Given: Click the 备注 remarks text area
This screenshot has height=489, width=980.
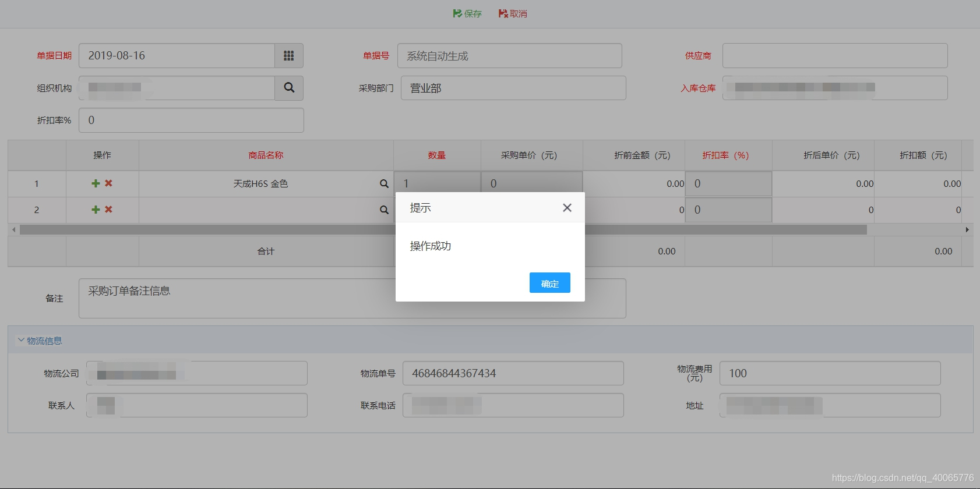Looking at the screenshot, I should [352, 298].
